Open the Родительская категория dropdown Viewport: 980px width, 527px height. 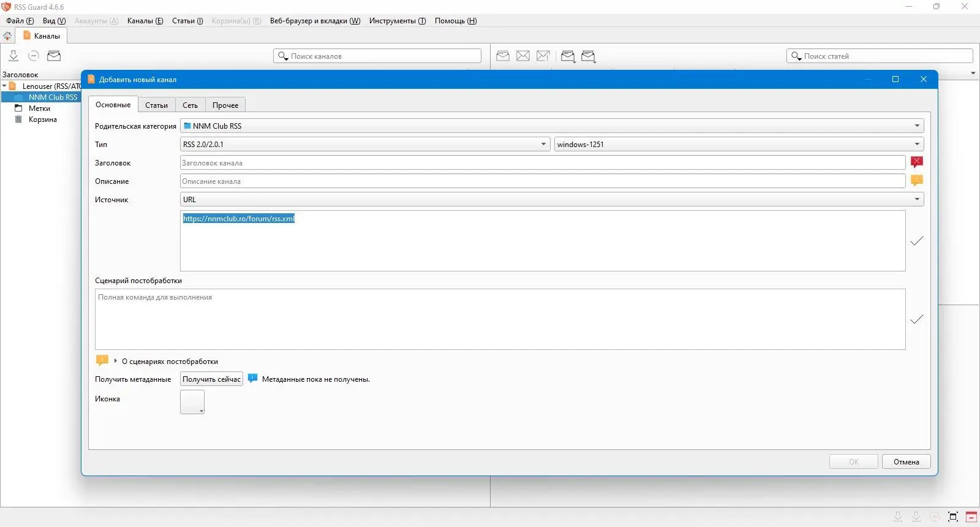click(x=552, y=126)
